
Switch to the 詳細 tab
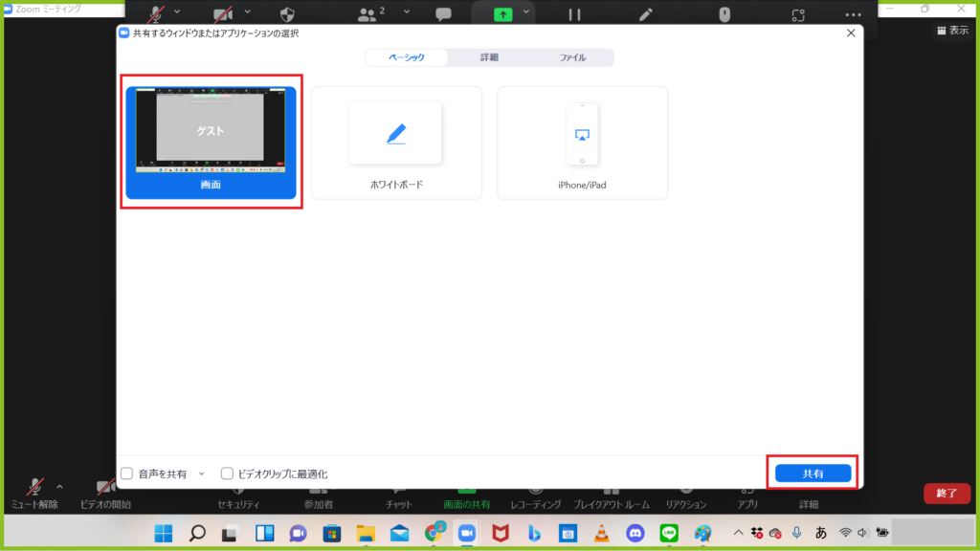point(489,57)
